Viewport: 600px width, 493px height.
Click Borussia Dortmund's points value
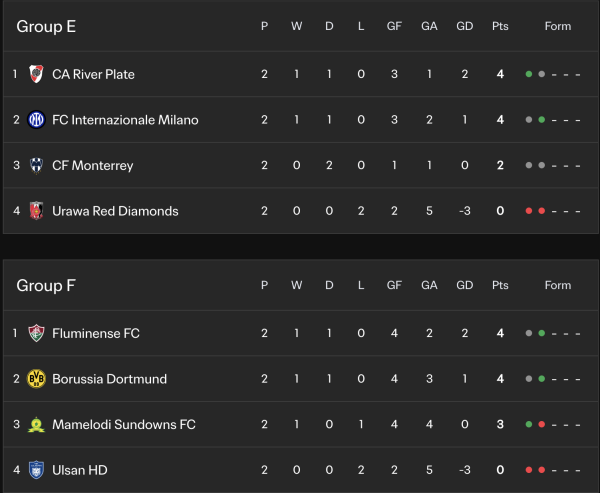[x=500, y=379]
